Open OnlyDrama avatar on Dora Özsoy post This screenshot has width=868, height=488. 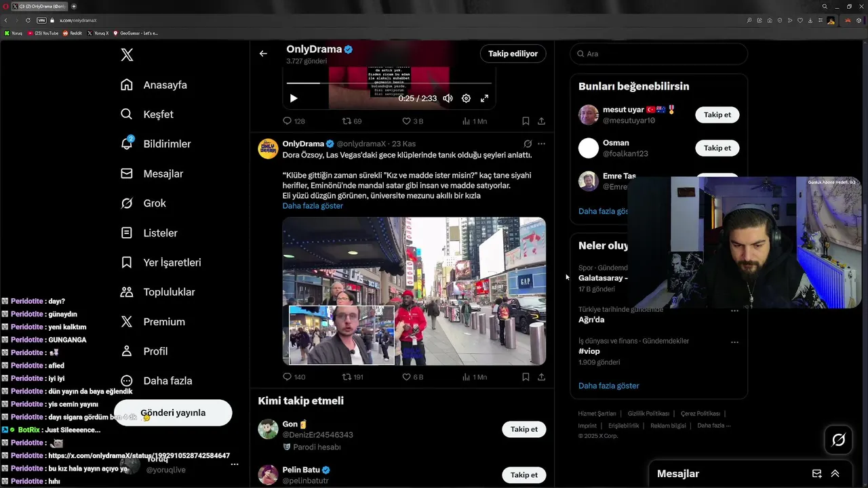click(268, 148)
